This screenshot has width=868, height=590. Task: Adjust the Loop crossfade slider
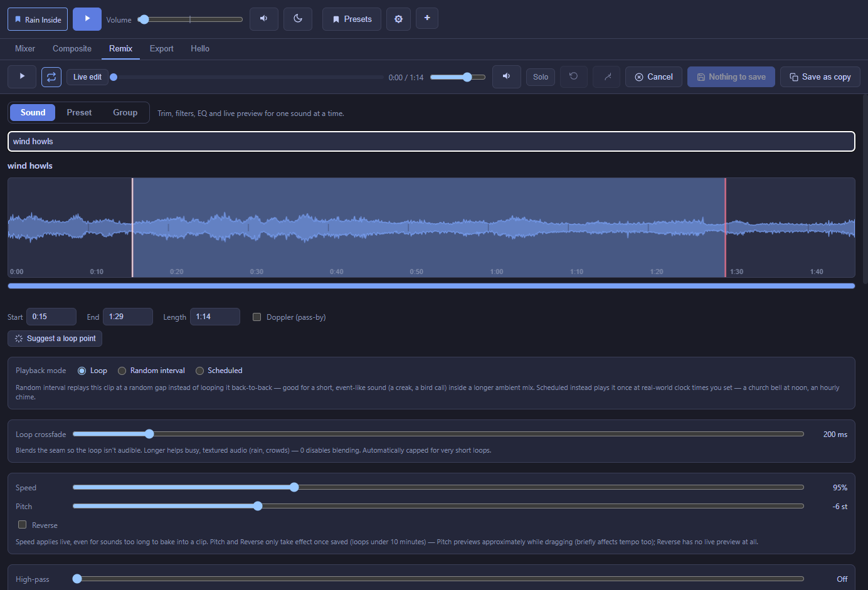[438, 434]
